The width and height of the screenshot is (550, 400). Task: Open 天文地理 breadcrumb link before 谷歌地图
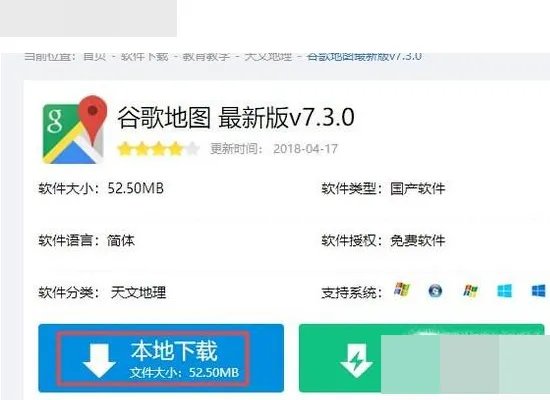pyautogui.click(x=268, y=56)
